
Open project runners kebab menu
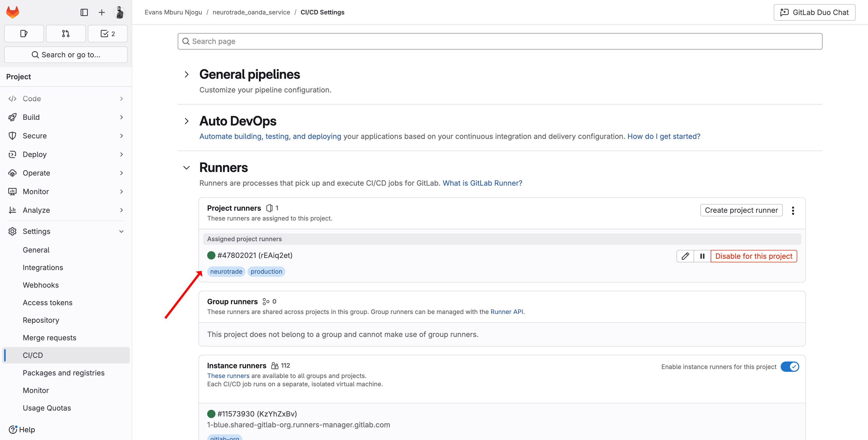pos(793,210)
